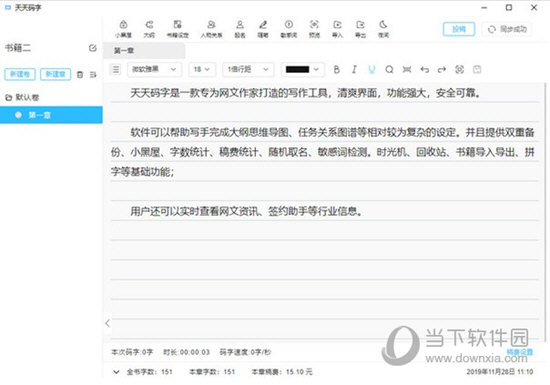Screen dimensions: 550x385
Task: Toggle 夜间 night mode
Action: pyautogui.click(x=383, y=29)
